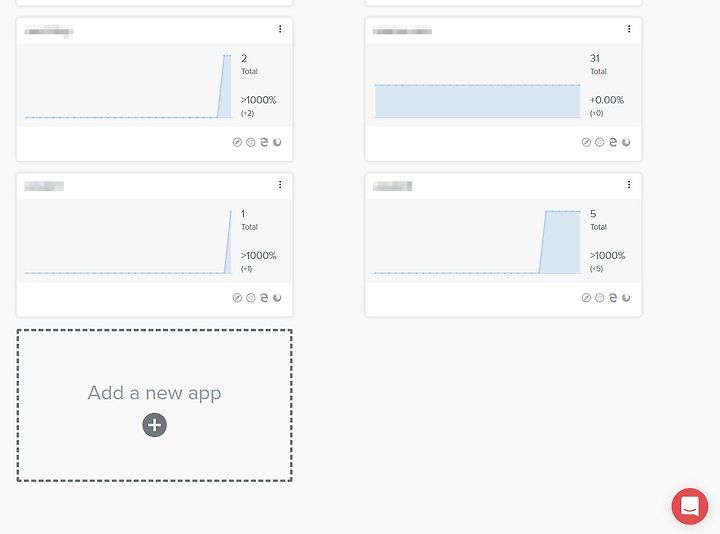Click Safari icon on the 2 Total card

tap(237, 142)
